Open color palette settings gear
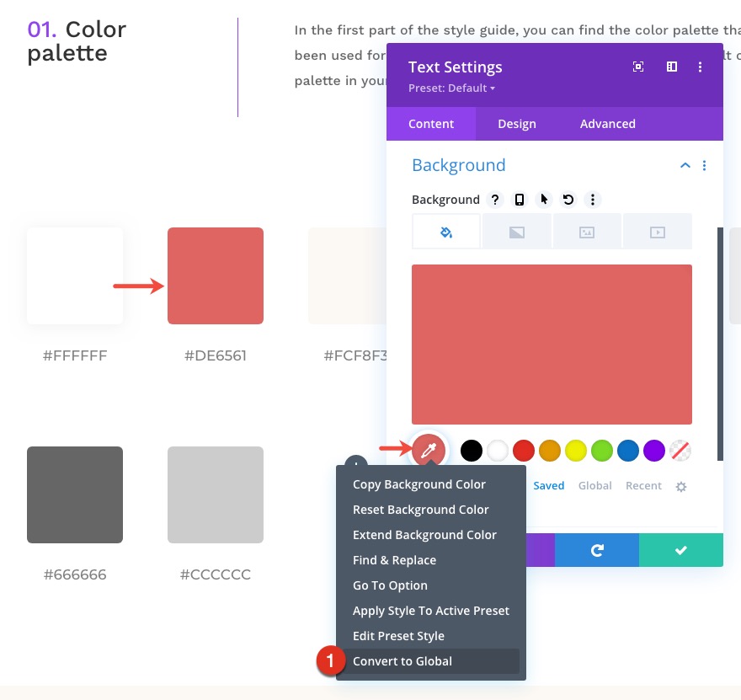 pyautogui.click(x=681, y=486)
